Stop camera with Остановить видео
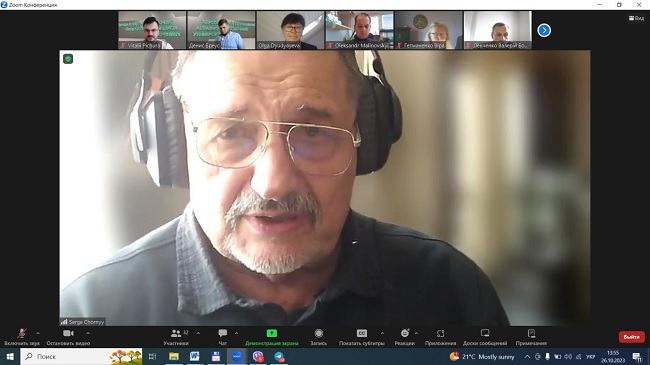 pos(68,337)
